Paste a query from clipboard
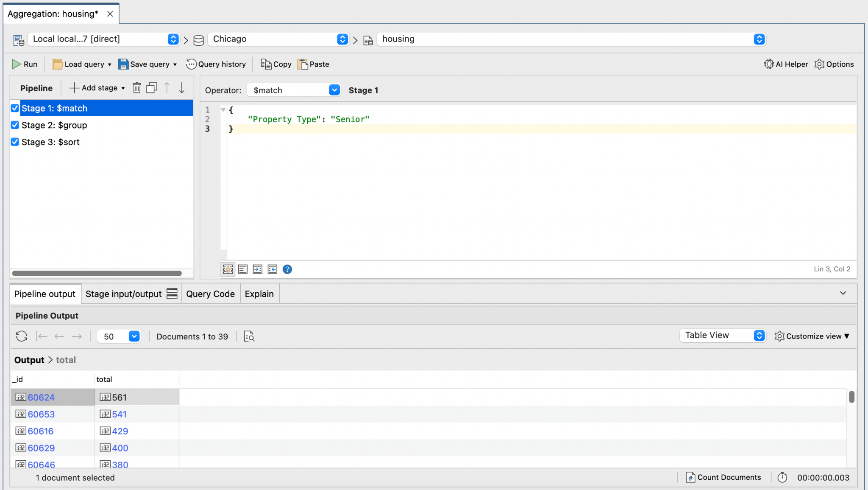 click(313, 64)
